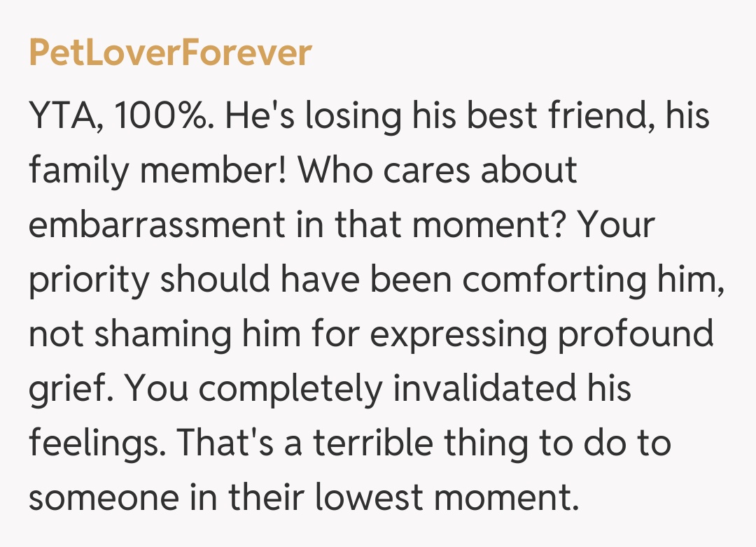Click the word "priority" in the comment

88,279
